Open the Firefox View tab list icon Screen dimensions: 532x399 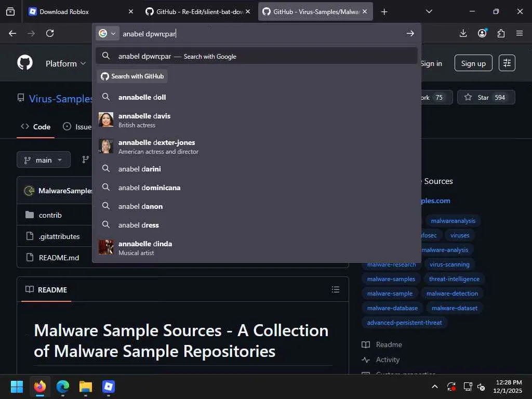tap(10, 11)
